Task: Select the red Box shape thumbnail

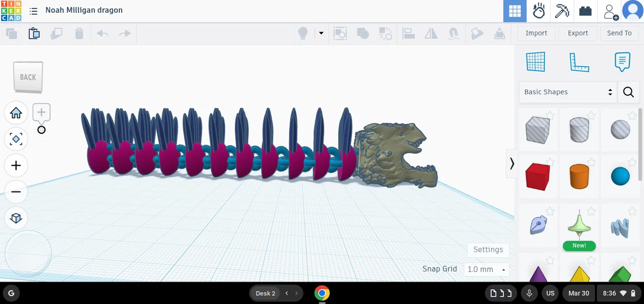Action: [x=538, y=176]
